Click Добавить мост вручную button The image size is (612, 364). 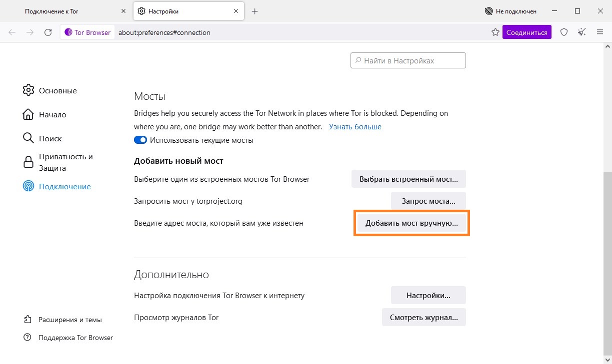(411, 223)
